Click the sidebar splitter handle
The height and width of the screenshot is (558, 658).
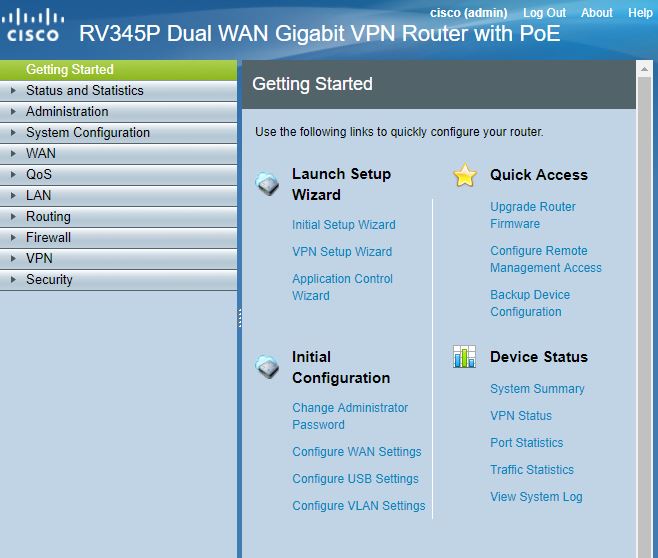click(240, 318)
